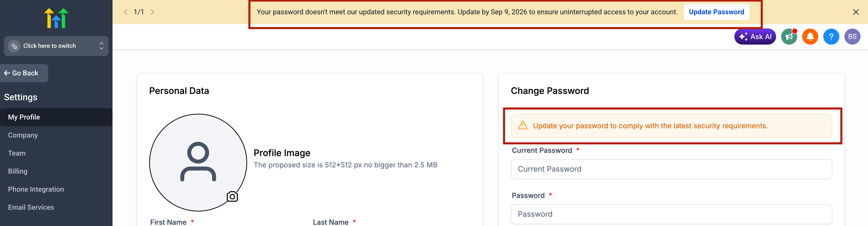Click the Update Password button

pos(716,12)
